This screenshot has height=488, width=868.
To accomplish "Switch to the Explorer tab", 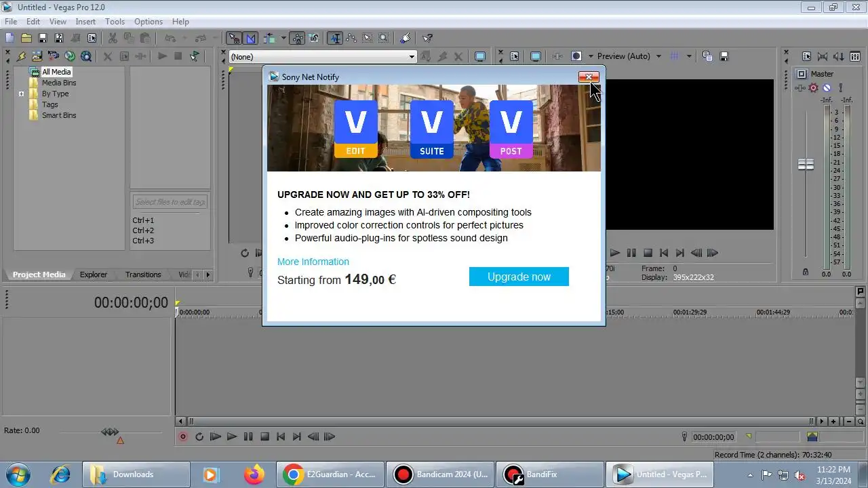I will pyautogui.click(x=94, y=274).
